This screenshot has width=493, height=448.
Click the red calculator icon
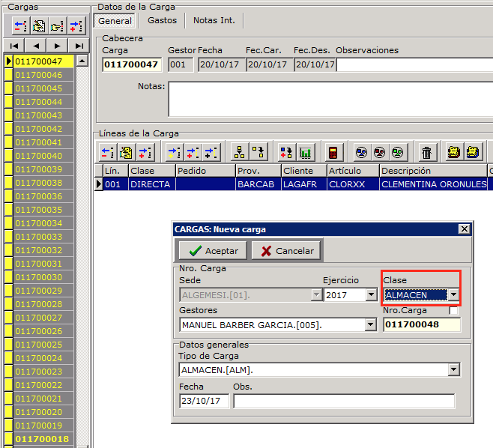[x=333, y=153]
